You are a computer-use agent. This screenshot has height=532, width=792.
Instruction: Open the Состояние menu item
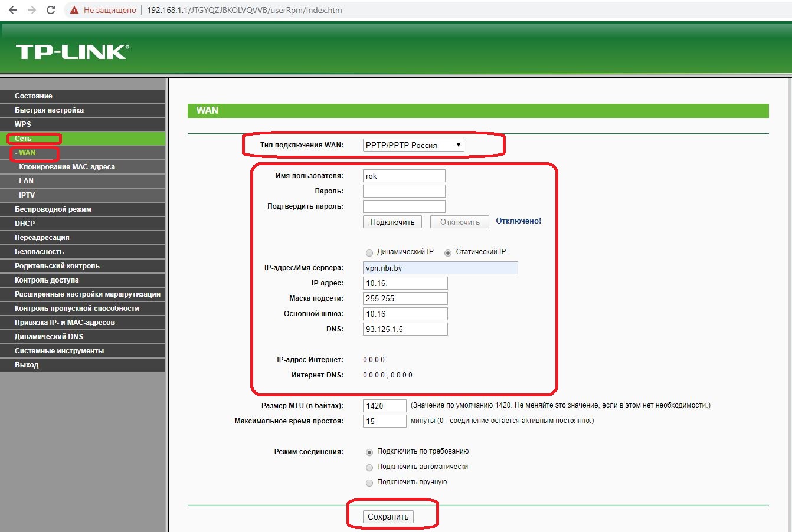pos(83,96)
